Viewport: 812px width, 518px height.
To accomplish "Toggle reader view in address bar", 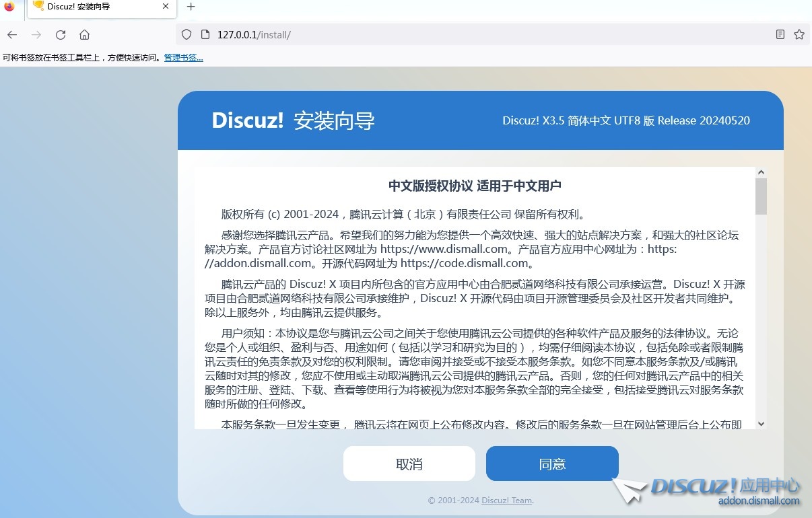I will click(780, 35).
